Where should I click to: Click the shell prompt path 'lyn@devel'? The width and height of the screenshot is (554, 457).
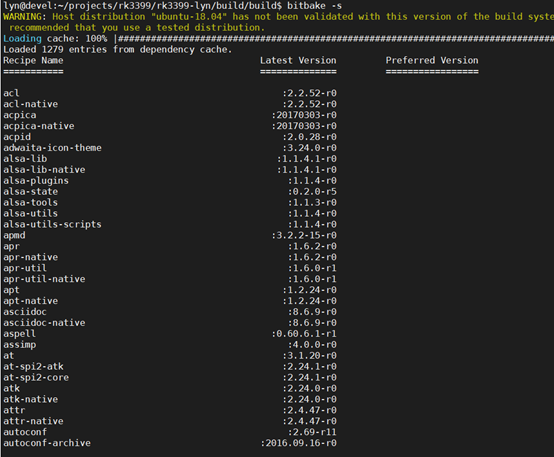(x=28, y=6)
